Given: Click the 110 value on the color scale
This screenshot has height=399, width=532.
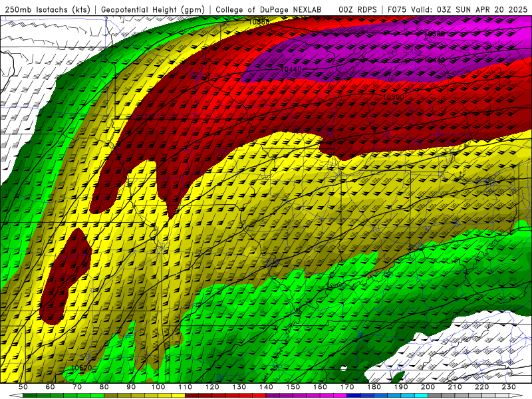Looking at the screenshot, I should pos(186,387).
